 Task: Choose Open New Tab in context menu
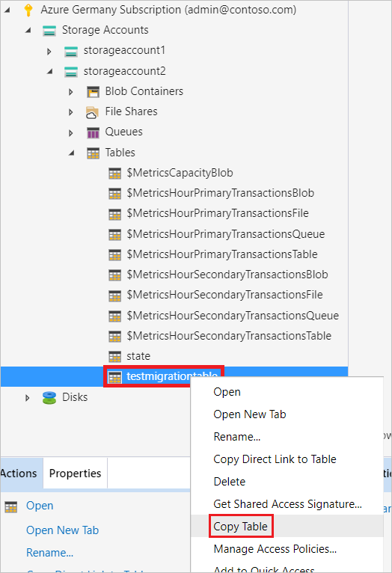pyautogui.click(x=287, y=414)
